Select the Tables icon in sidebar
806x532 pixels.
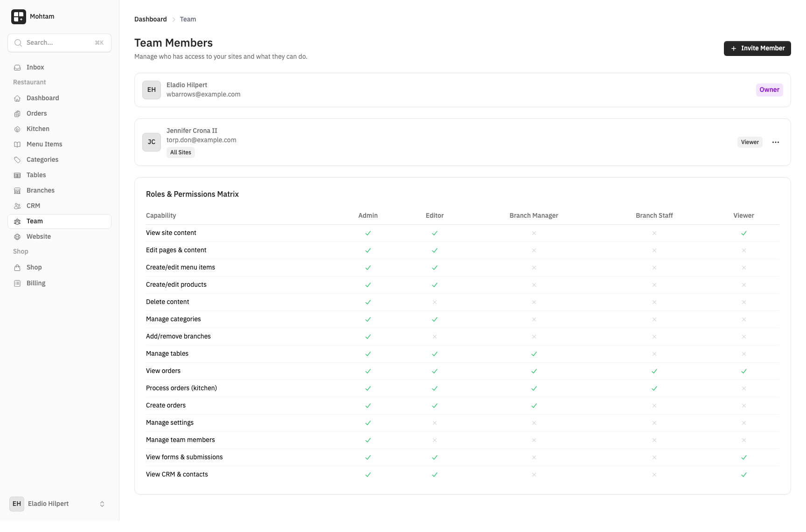[x=17, y=175]
